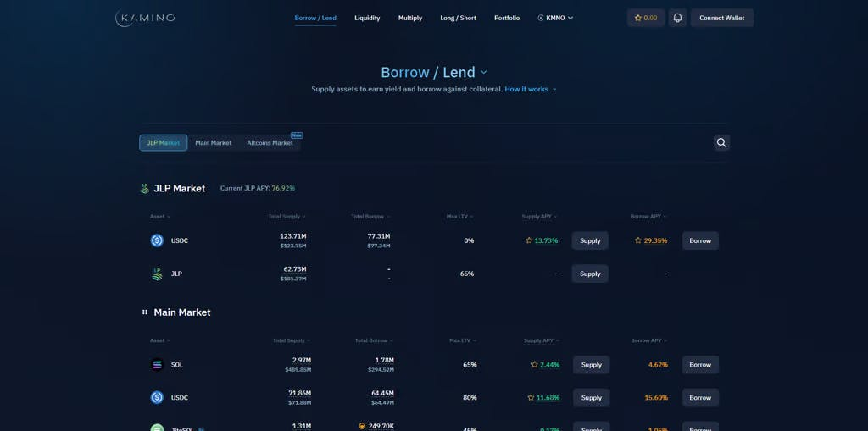868x431 pixels.
Task: Click the Kamino logo
Action: 145,18
